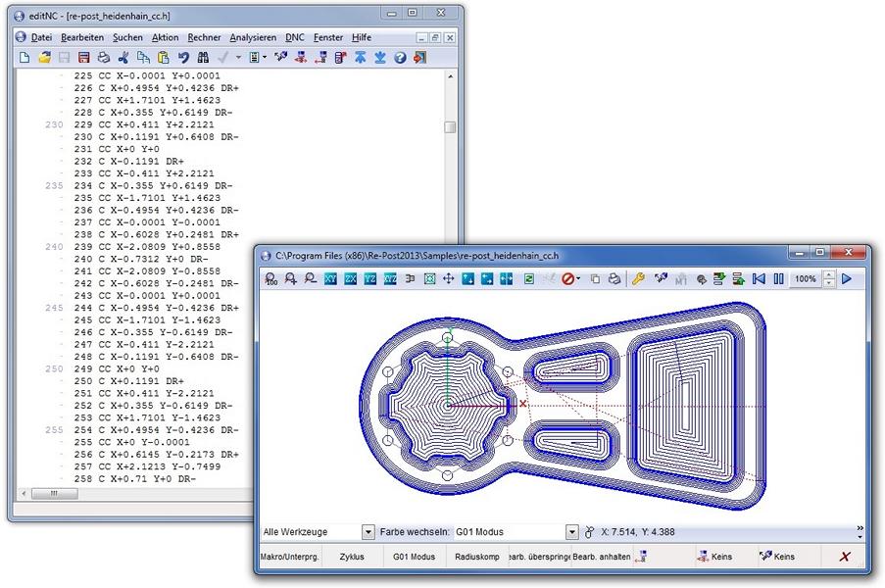885x588 pixels.
Task: Print the NC program from editNC toolbar
Action: click(x=104, y=58)
